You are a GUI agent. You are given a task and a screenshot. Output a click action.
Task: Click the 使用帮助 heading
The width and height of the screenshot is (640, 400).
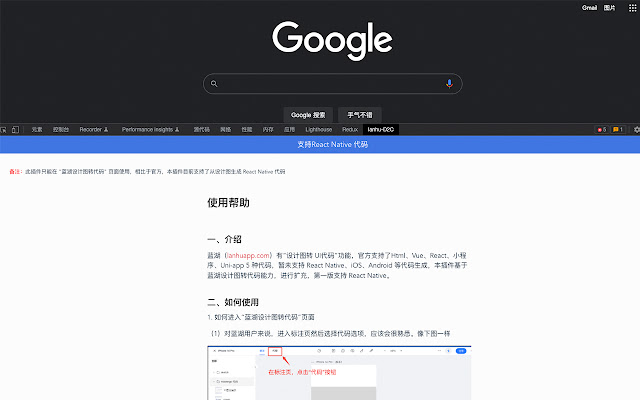pyautogui.click(x=228, y=203)
